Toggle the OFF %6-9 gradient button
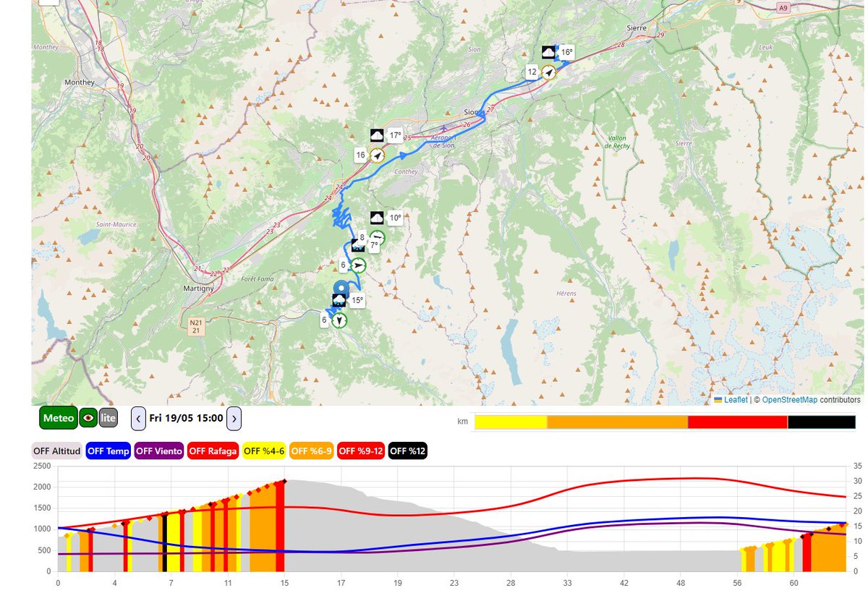Viewport: 868px width, 593px height. coord(312,451)
